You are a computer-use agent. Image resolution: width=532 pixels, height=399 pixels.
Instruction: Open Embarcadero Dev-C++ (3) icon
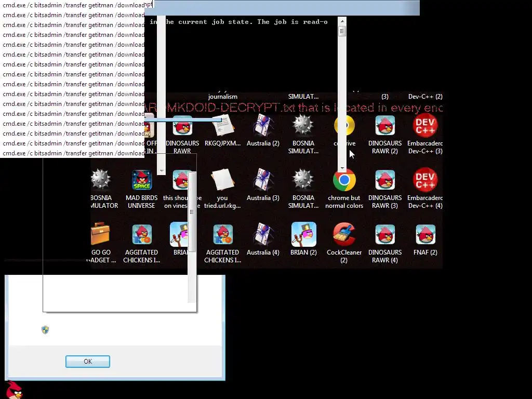[425, 126]
